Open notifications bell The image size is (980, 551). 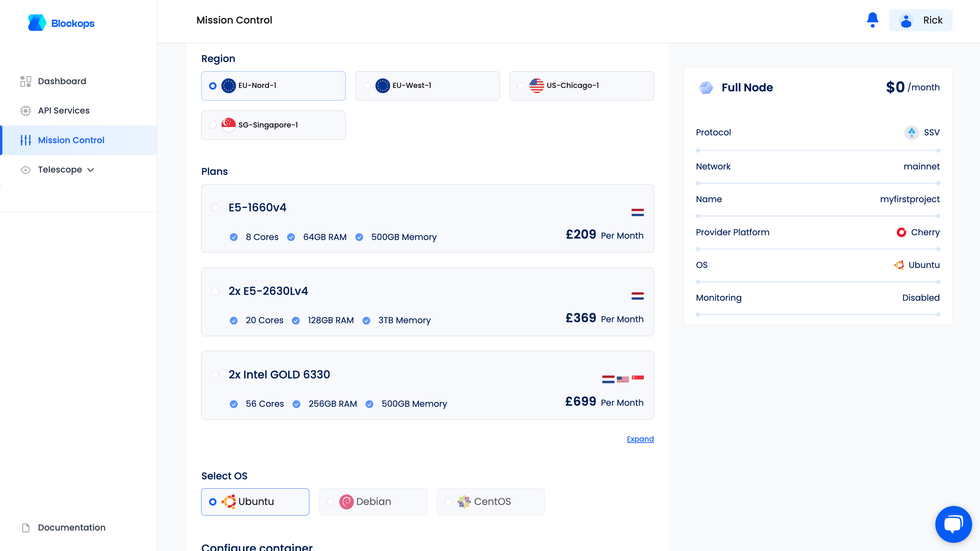[x=872, y=20]
